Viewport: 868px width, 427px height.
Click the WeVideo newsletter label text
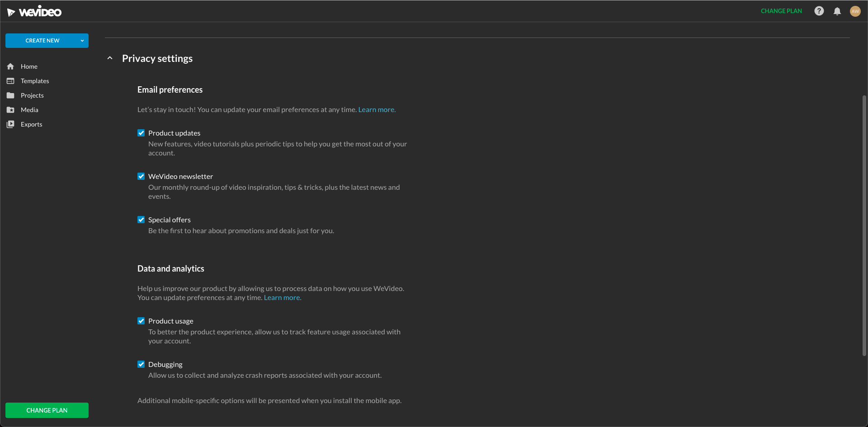(180, 176)
